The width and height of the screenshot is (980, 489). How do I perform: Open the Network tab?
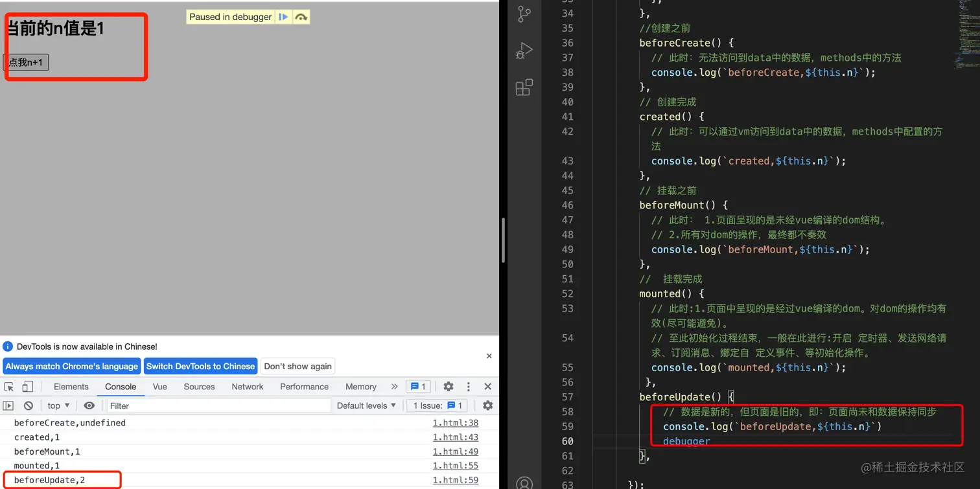click(x=248, y=387)
